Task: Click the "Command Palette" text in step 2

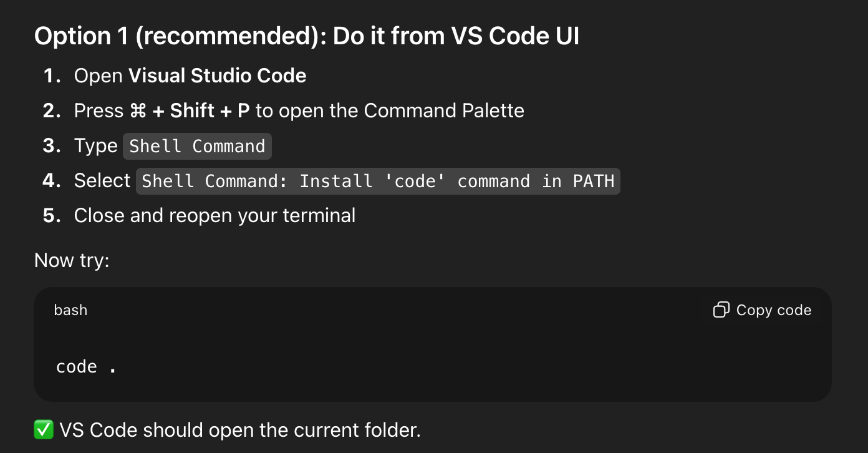Action: (x=443, y=111)
